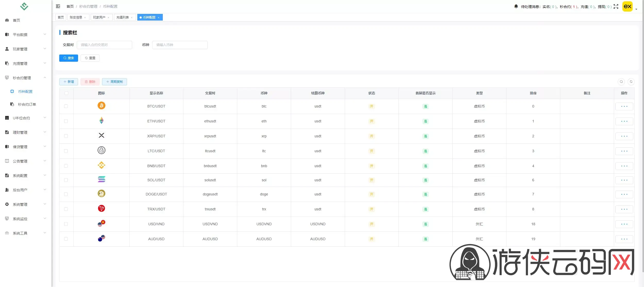The width and height of the screenshot is (644, 287).
Task: Click the table refresh icon
Action: click(631, 82)
